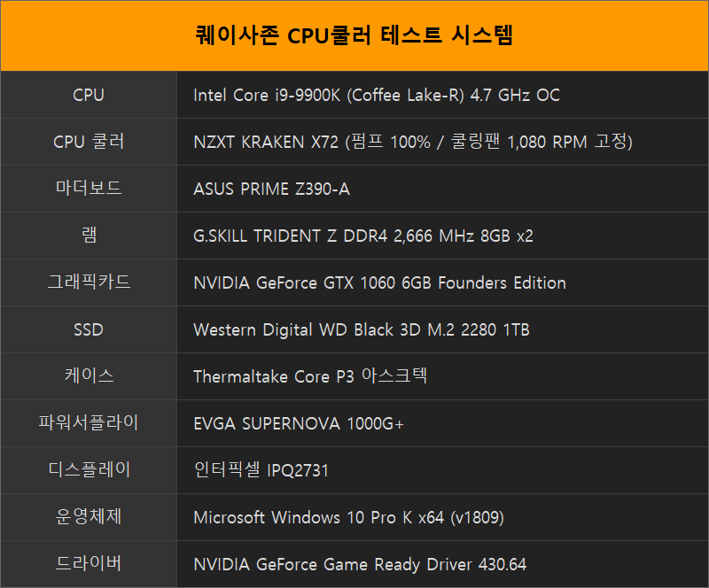The image size is (709, 588).
Task: Click the title '퀘이사존 CPU쿨러 테스트 시스템'
Action: point(354,35)
